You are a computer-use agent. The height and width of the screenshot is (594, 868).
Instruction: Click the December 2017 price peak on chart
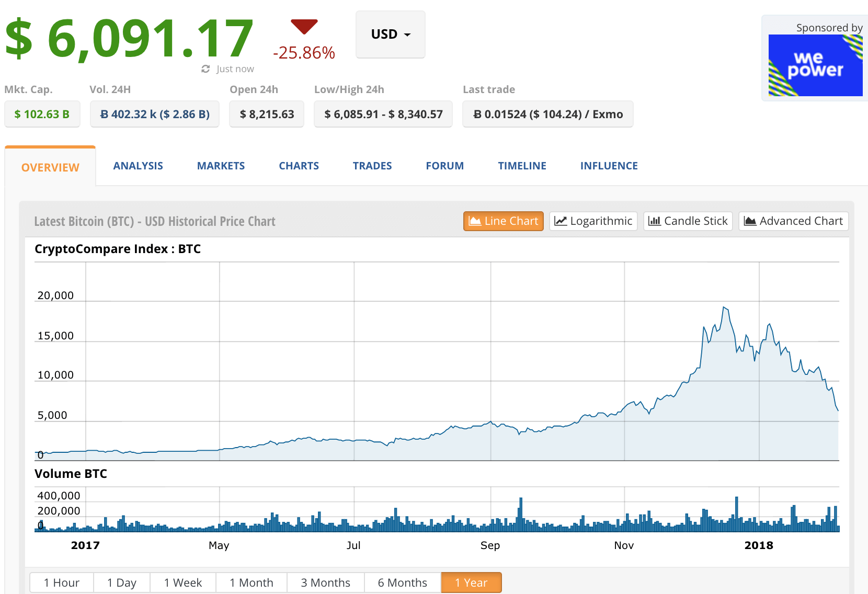724,307
